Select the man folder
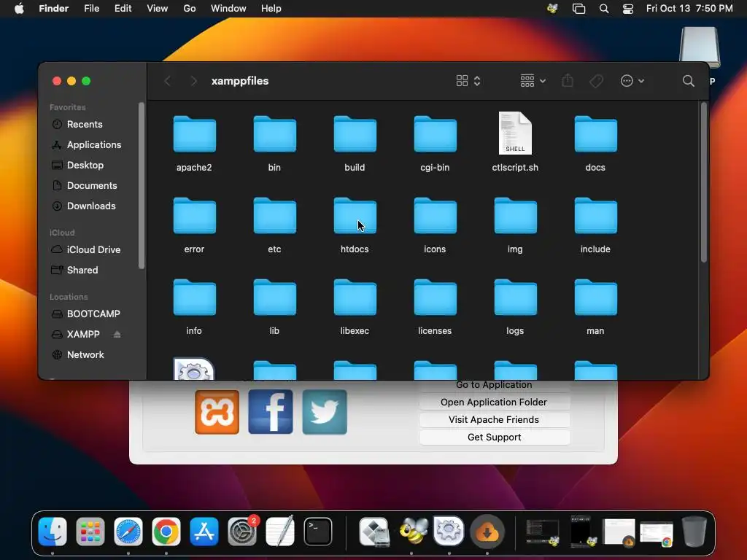747x560 pixels. [595, 298]
